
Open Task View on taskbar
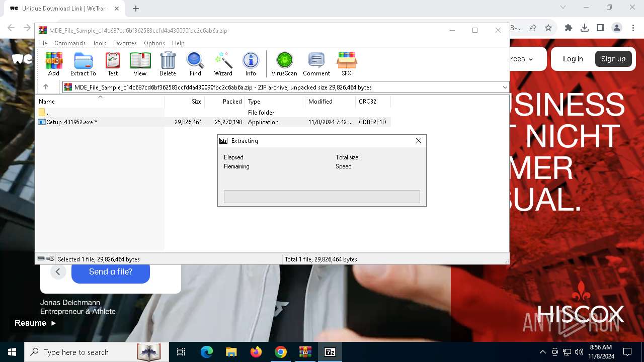click(181, 352)
